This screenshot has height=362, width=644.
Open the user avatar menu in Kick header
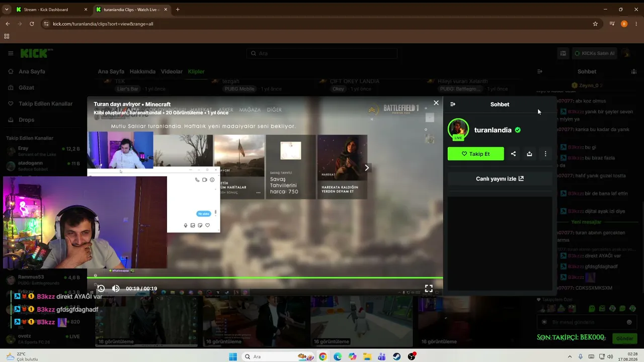(627, 53)
